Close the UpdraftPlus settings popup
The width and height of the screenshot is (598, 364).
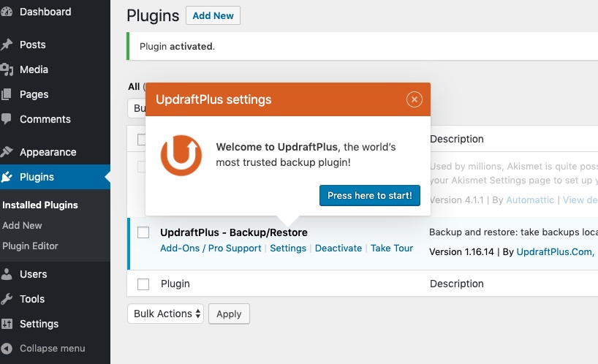415,99
